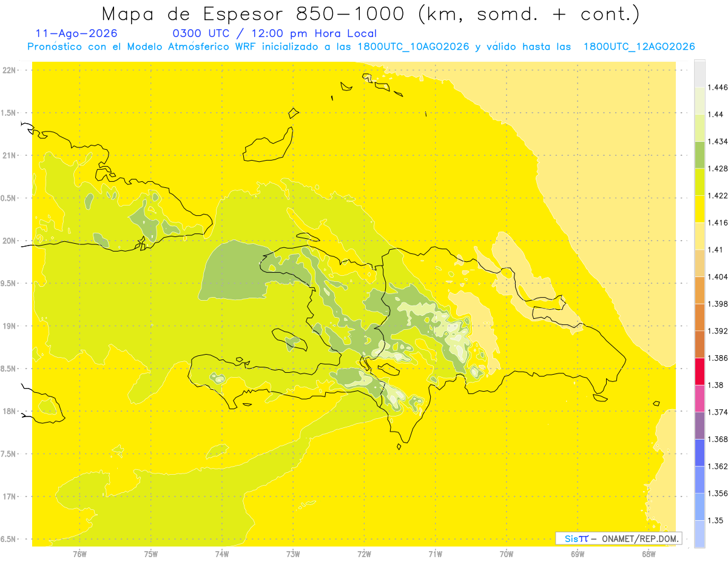This screenshot has width=728, height=562.
Task: Click the legend value '1.398'
Action: click(x=718, y=304)
